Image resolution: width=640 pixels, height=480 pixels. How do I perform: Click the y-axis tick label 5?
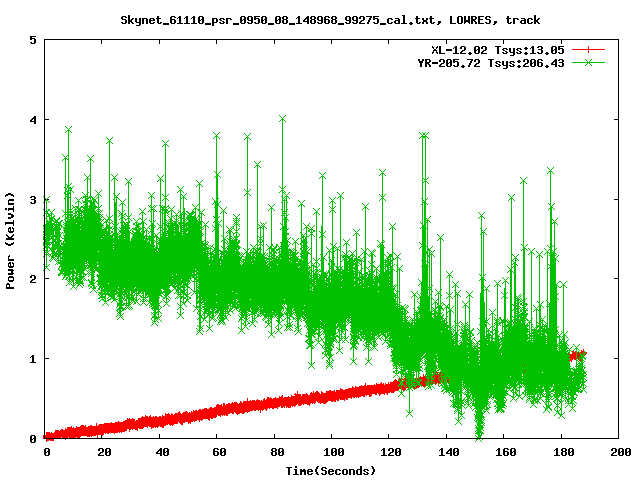(33, 40)
